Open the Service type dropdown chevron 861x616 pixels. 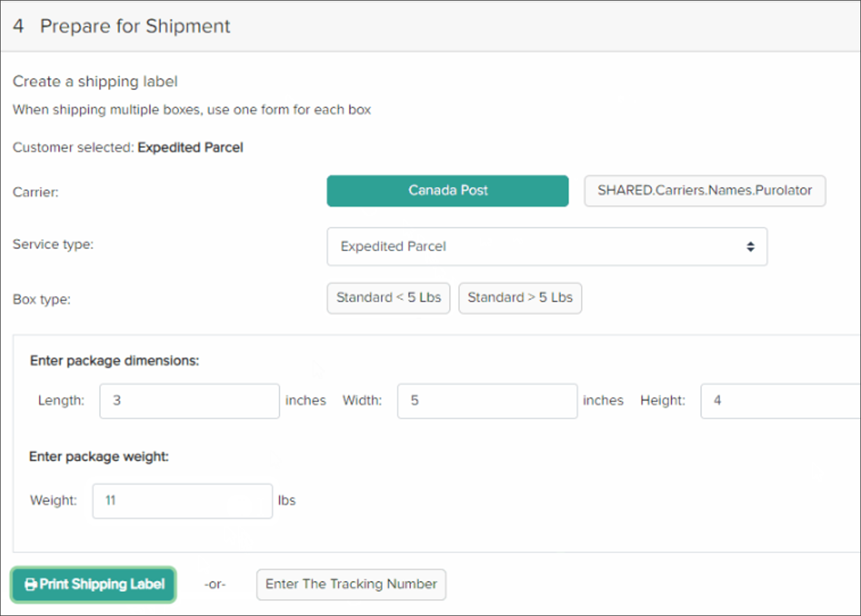coord(750,247)
